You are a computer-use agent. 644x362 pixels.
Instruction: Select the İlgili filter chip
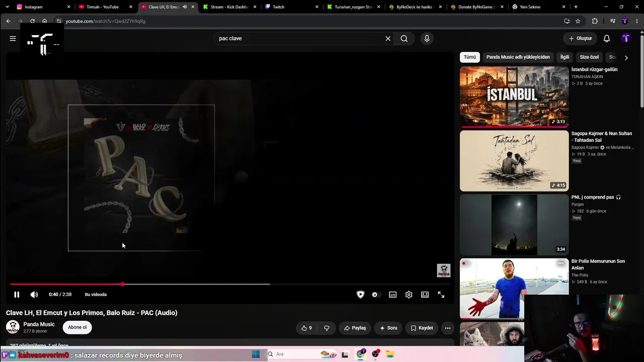point(565,57)
